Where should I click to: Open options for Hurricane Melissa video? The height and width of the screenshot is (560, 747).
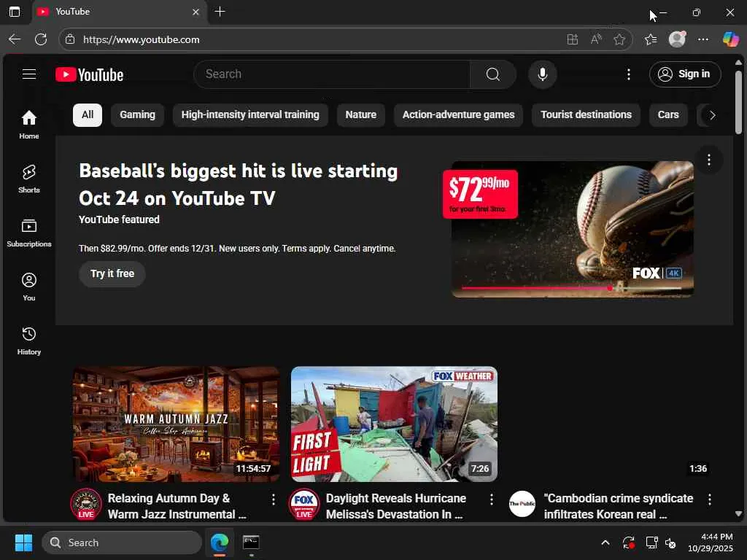(492, 499)
